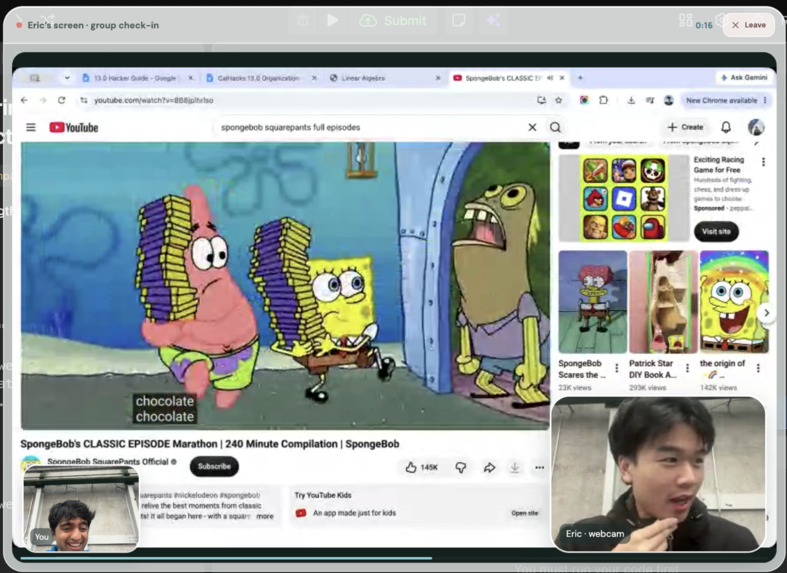The width and height of the screenshot is (787, 573).
Task: Open Chrome media controls icon
Action: [650, 100]
